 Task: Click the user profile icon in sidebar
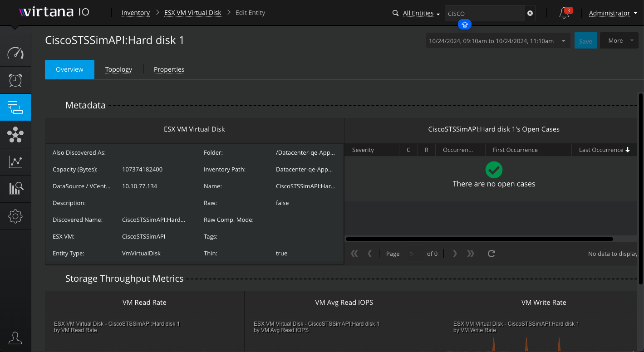(x=15, y=338)
